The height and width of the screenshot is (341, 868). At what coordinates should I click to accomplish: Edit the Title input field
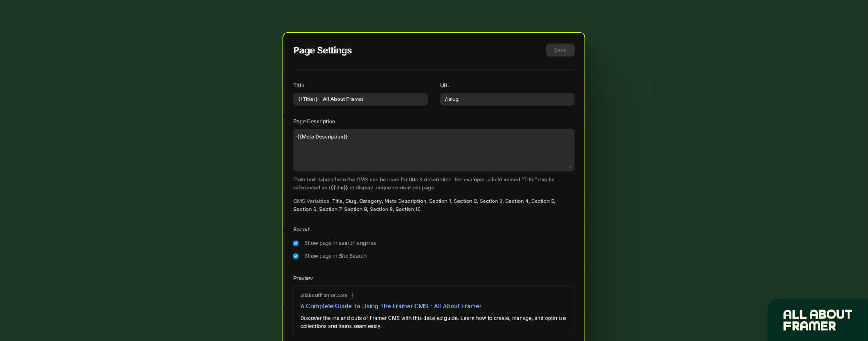(x=360, y=99)
